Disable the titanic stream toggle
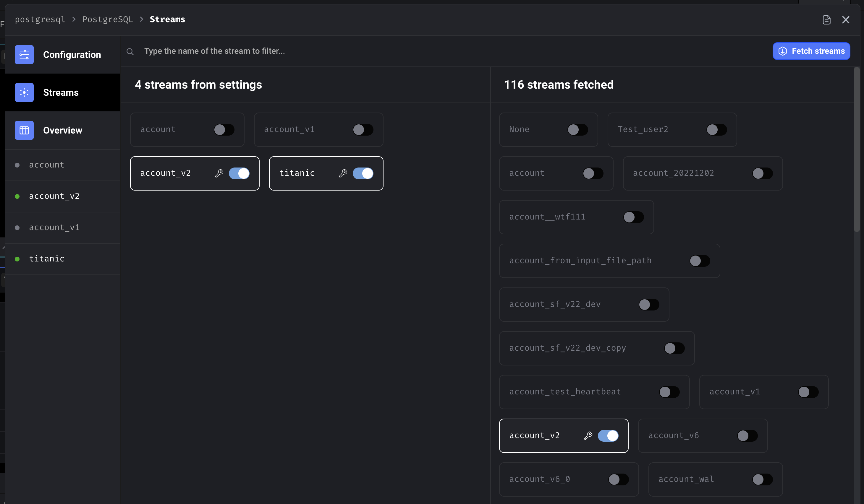 tap(363, 173)
